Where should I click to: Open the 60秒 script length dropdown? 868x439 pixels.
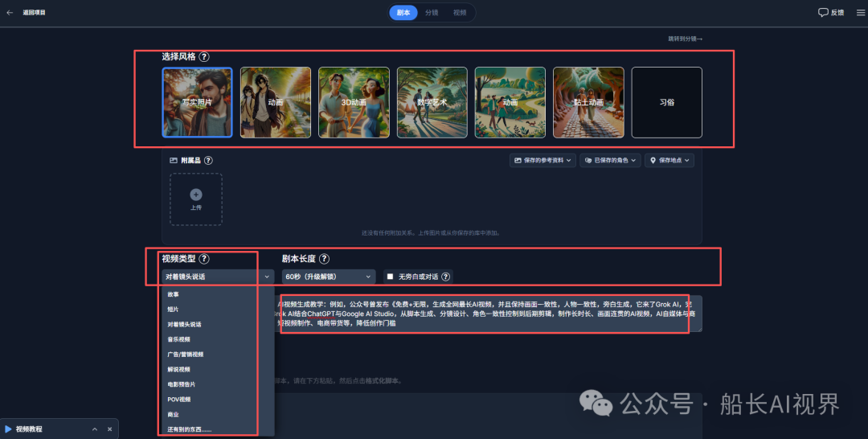(x=329, y=277)
